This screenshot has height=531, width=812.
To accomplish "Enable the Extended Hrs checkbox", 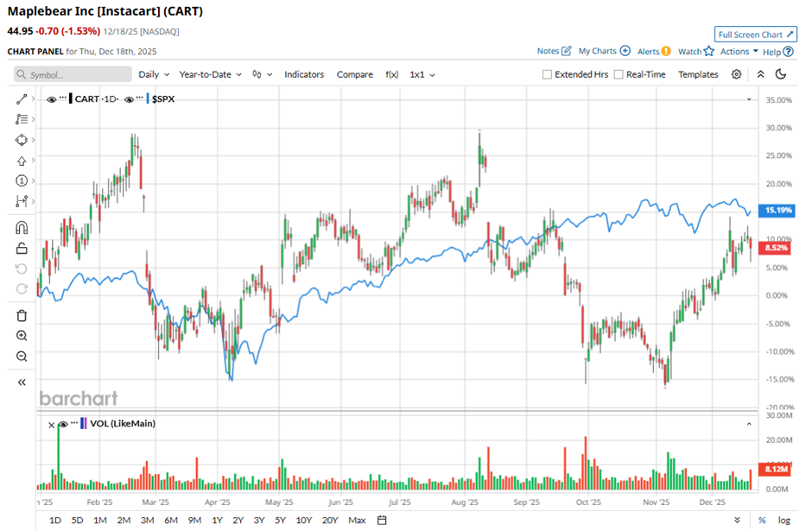I will pos(547,74).
